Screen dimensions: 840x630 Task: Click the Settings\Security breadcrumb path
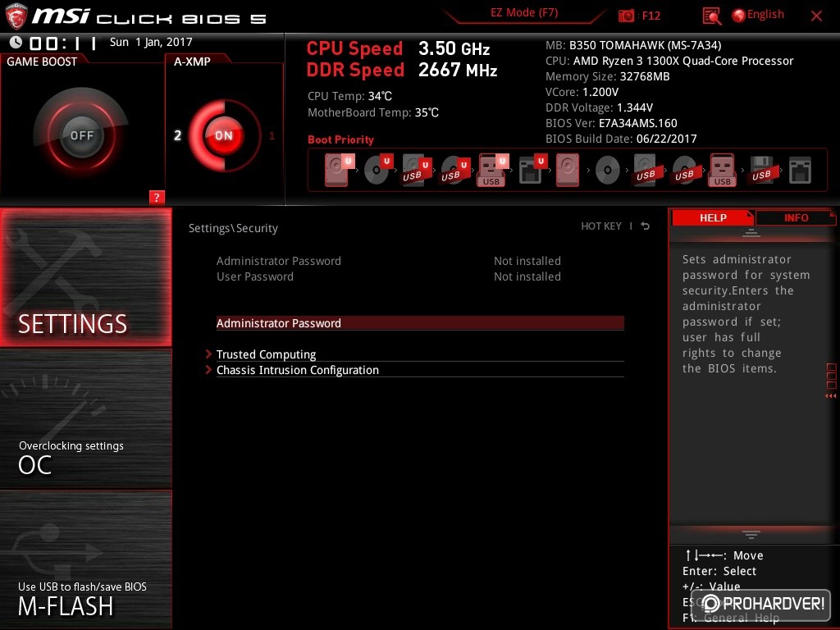tap(233, 228)
